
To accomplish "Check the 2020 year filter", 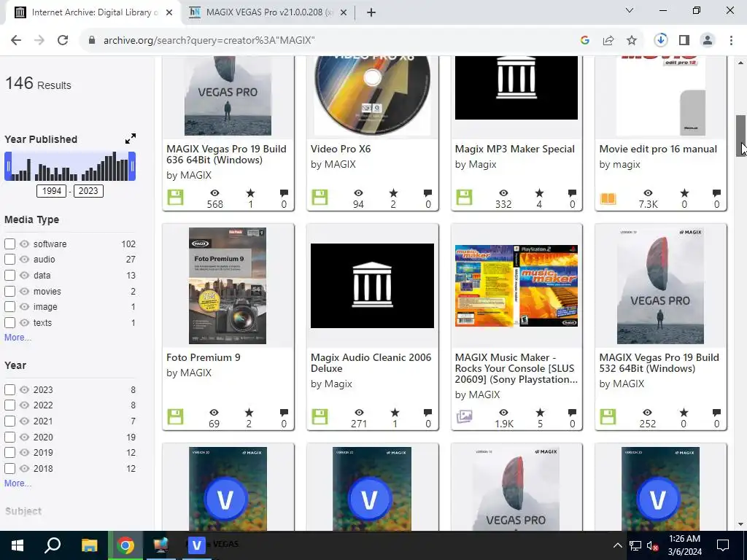I will [9, 437].
